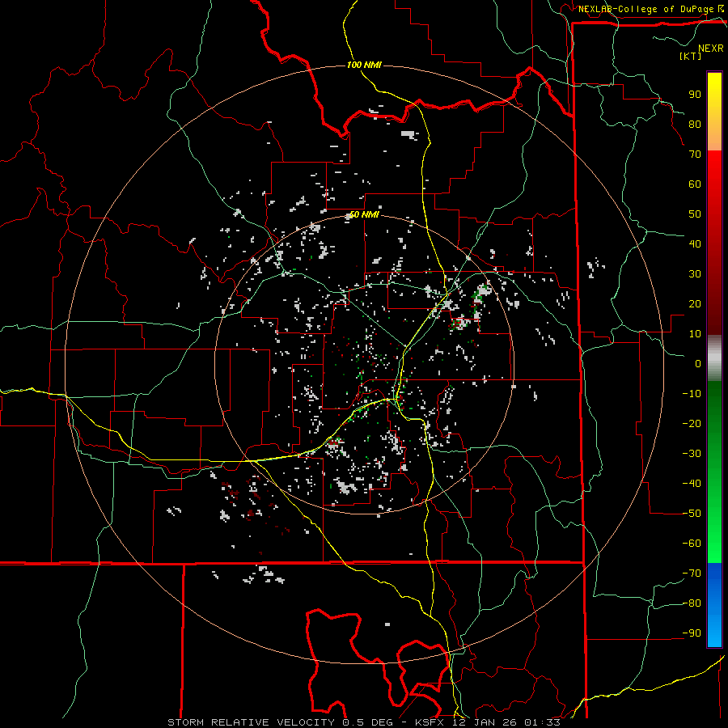The image size is (728, 728).
Task: Select the -90 knot scale label
Action: click(692, 633)
